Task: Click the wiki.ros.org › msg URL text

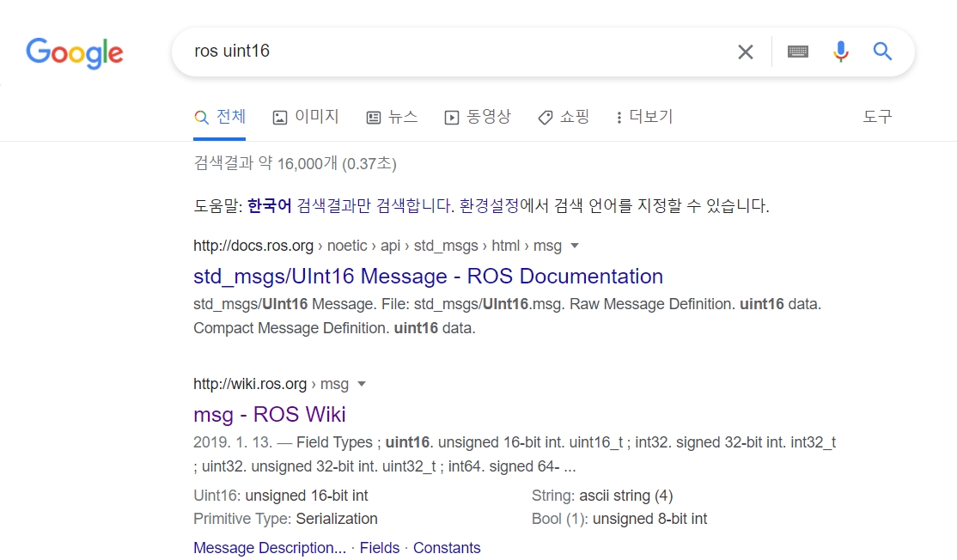Action: pyautogui.click(x=271, y=384)
